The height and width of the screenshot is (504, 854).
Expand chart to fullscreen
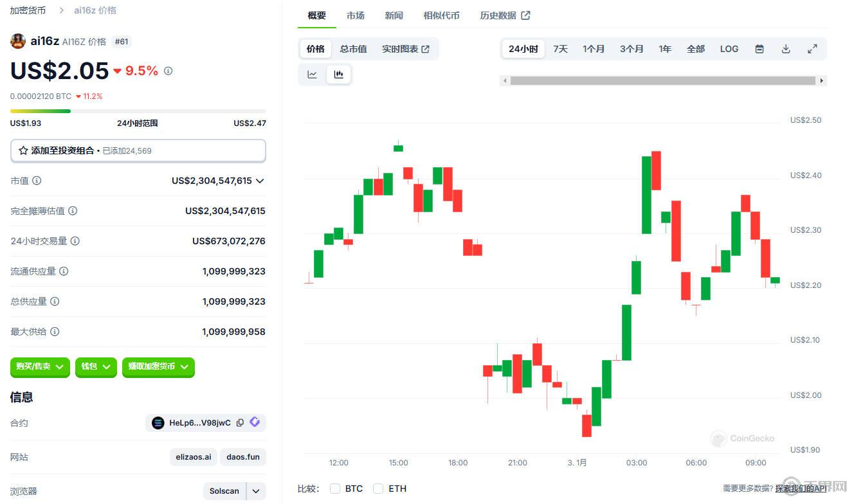coord(812,49)
